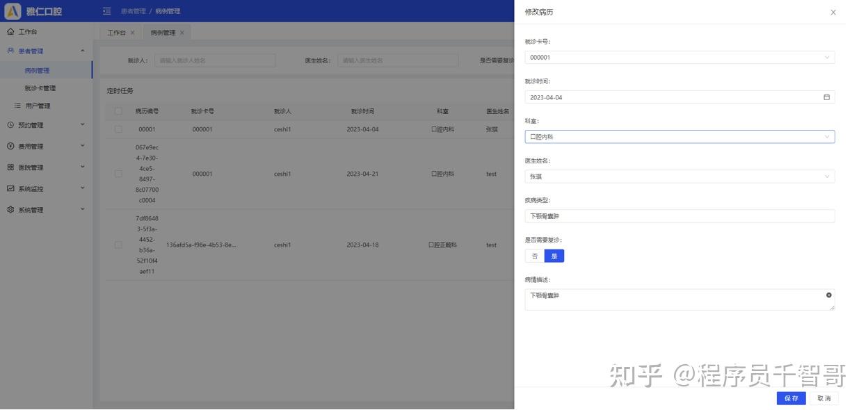Click cell 136afd5a-f98e-4b53-8e…
Viewport: 868px width, 410px height.
pos(202,245)
